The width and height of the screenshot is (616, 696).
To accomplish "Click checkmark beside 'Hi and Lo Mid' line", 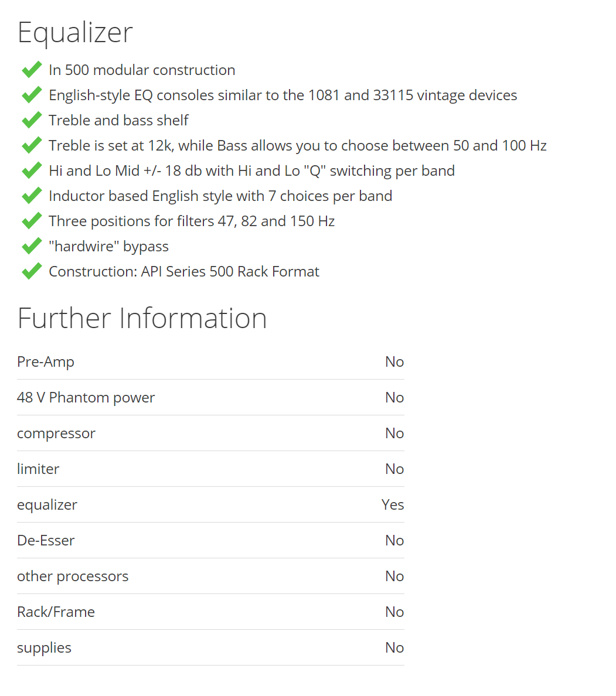I will click(32, 170).
